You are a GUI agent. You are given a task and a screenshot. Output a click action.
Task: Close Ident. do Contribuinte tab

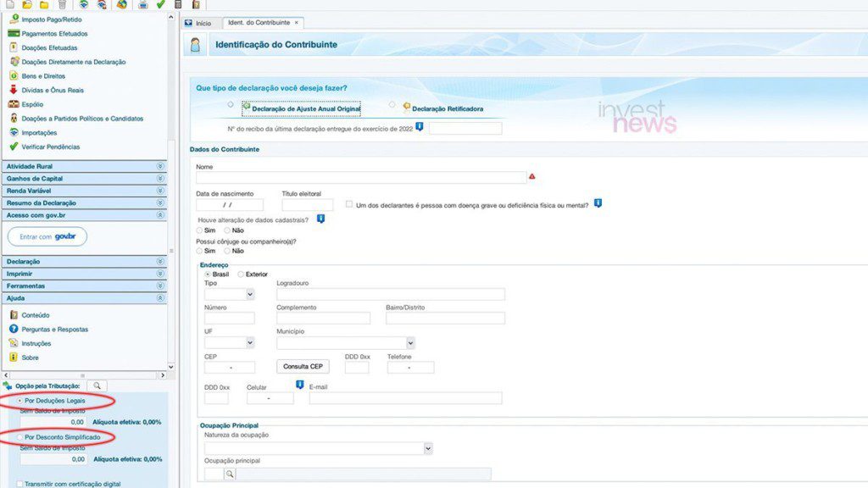296,23
